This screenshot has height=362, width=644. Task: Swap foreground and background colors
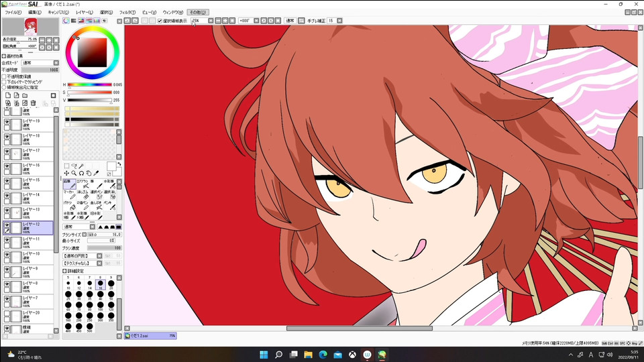click(x=119, y=164)
